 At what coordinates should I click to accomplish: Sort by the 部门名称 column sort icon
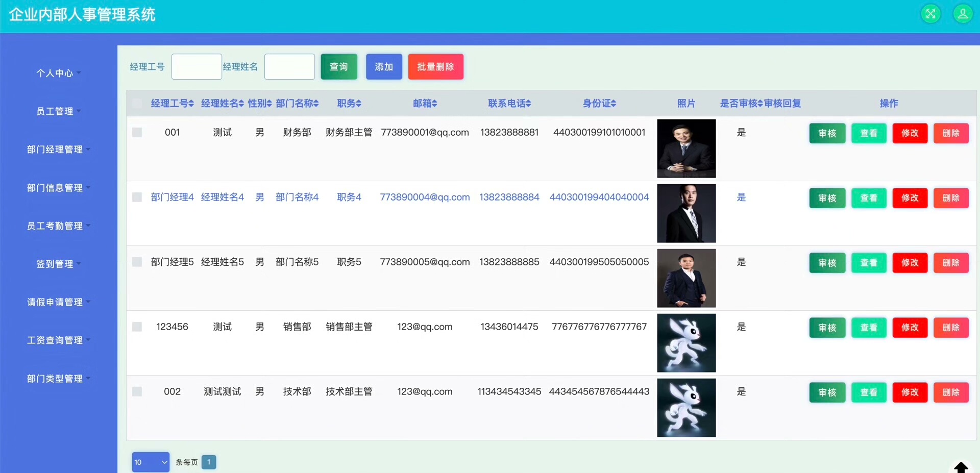point(316,104)
